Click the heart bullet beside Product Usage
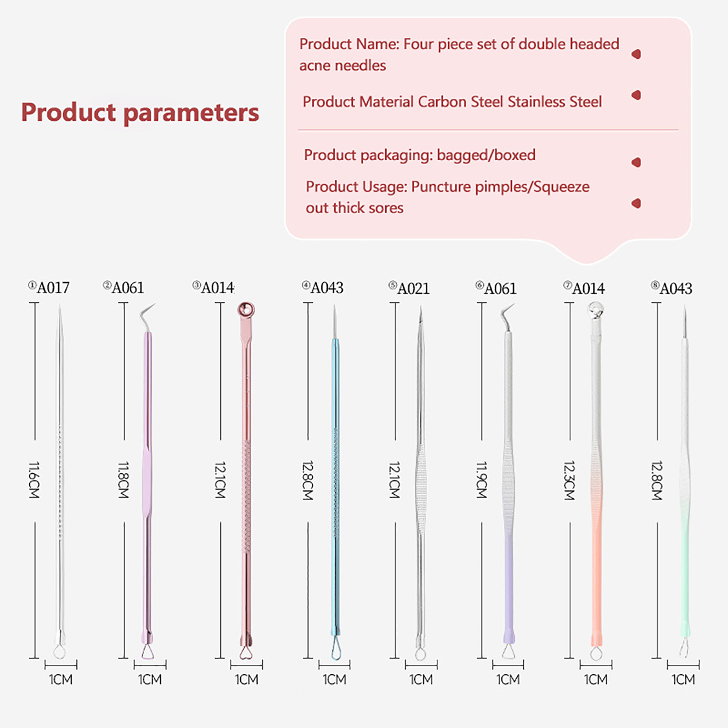 637,203
